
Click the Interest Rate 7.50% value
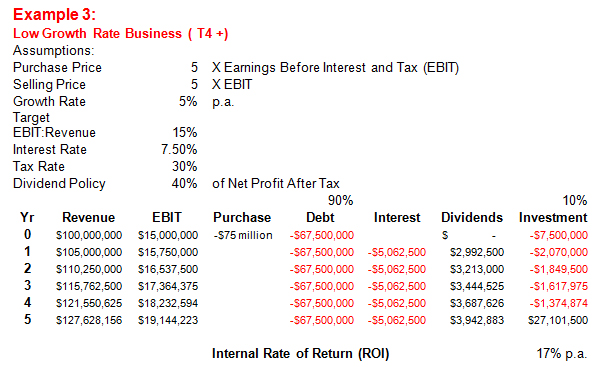pyautogui.click(x=179, y=150)
